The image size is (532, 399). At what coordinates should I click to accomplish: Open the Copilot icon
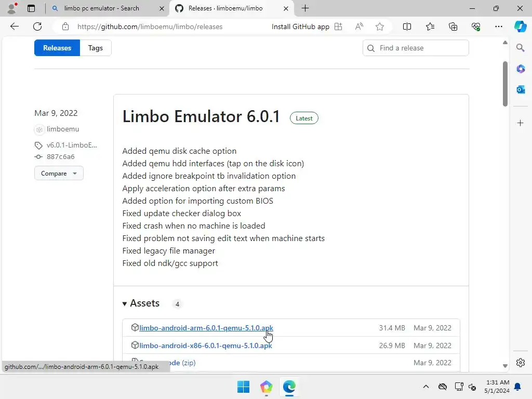(x=520, y=26)
